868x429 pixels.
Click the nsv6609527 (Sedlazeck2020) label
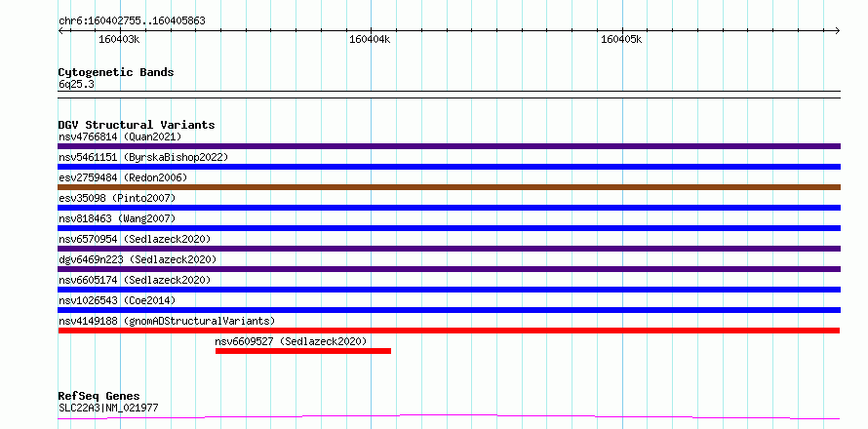point(291,341)
